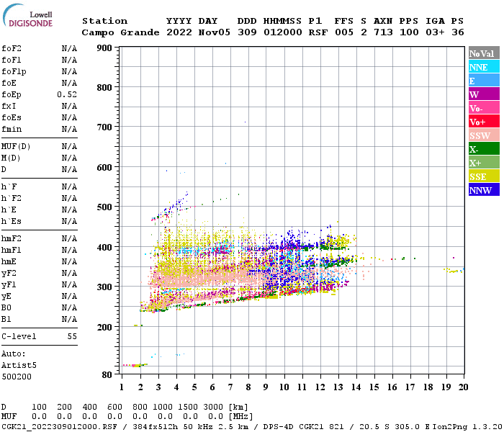504x432 pixels.
Task: Click the 500200 version number
Action: [x=17, y=377]
